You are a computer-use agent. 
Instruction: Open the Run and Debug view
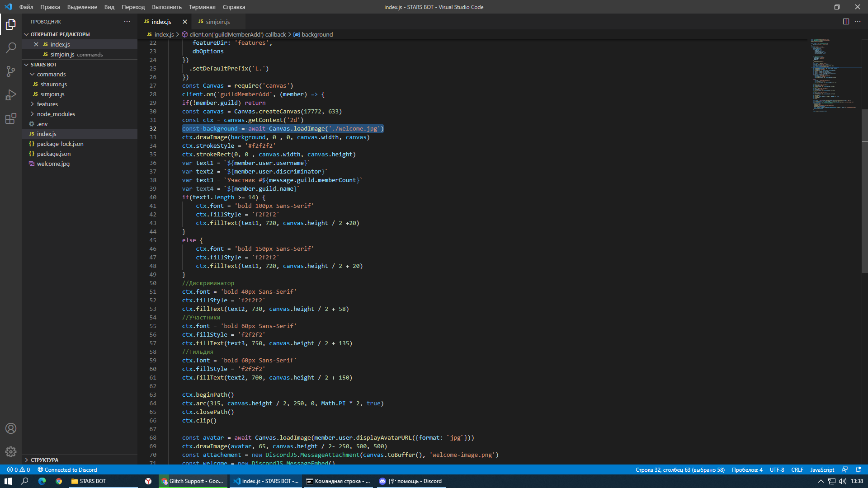pos(11,95)
